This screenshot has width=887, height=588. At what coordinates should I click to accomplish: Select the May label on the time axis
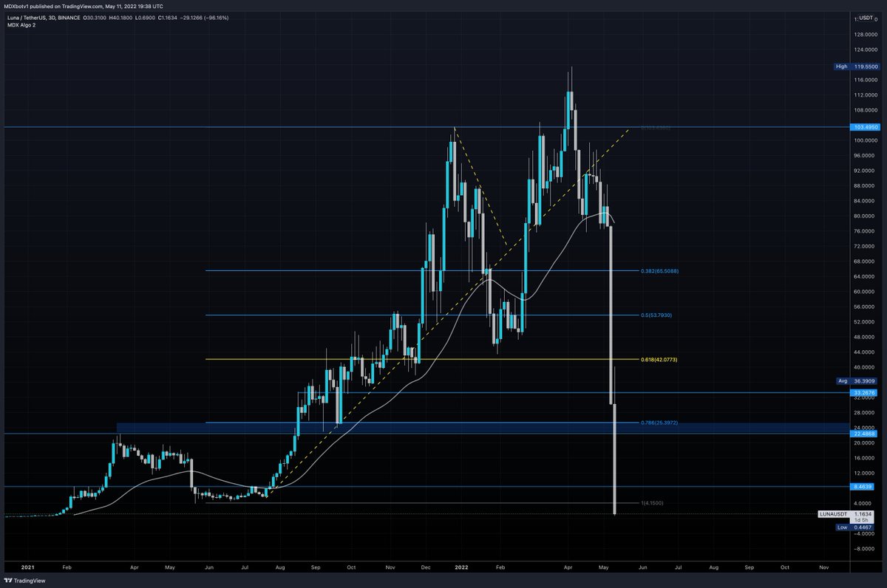(604, 567)
